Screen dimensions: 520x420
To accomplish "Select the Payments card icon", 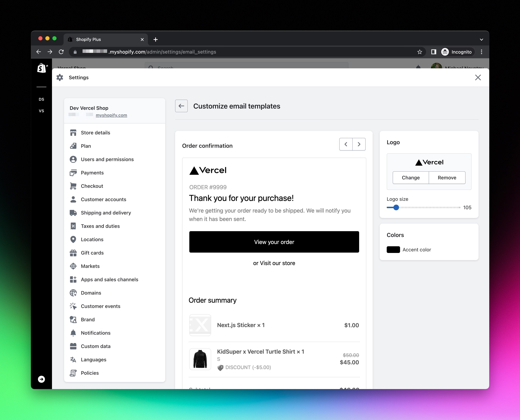I will pos(73,172).
